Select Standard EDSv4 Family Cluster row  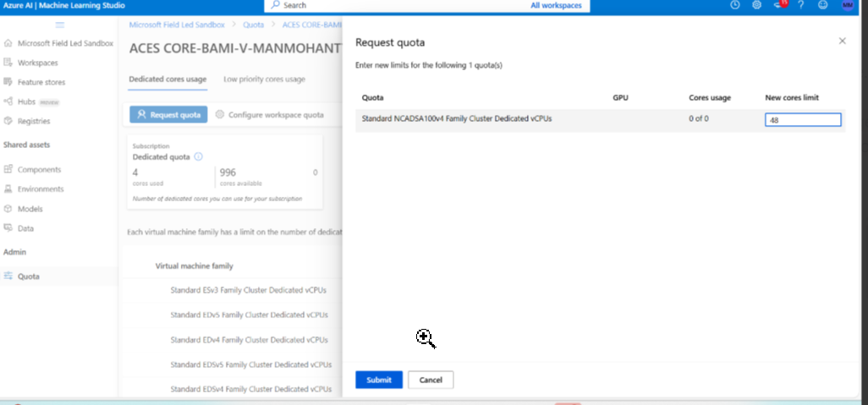(232, 389)
